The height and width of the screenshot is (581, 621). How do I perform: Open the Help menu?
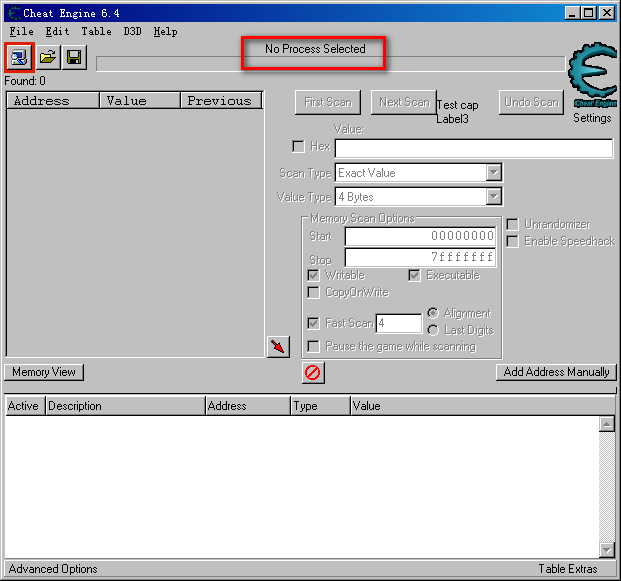pos(166,31)
